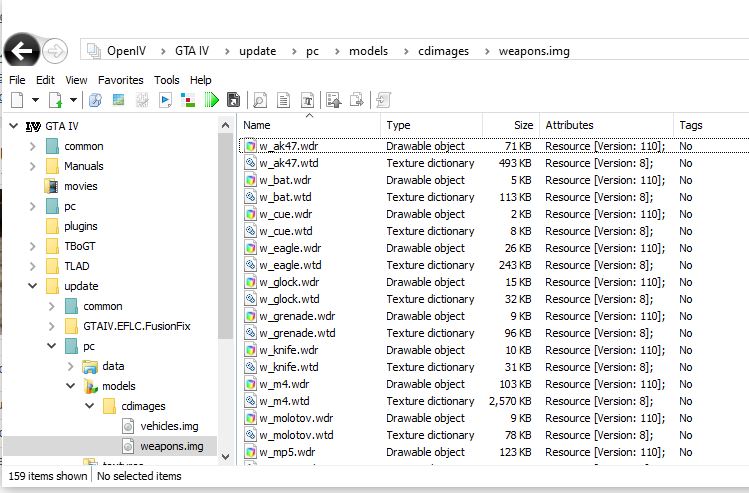The width and height of the screenshot is (749, 493).
Task: Open the Import dropdown arrow in toolbar
Action: 73,100
